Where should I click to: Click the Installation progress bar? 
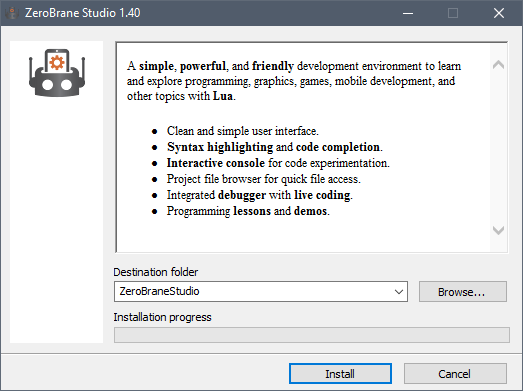tap(312, 335)
